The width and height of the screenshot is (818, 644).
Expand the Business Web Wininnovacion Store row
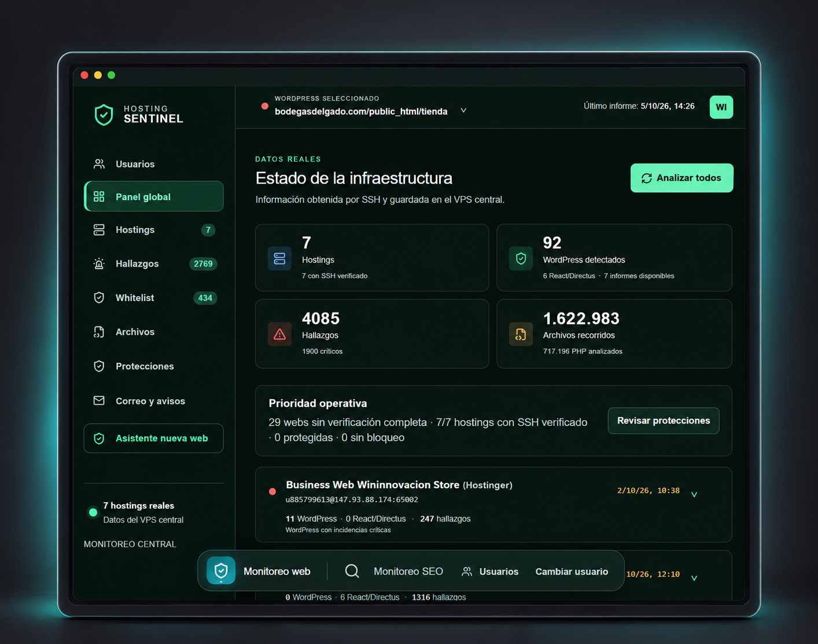694,494
